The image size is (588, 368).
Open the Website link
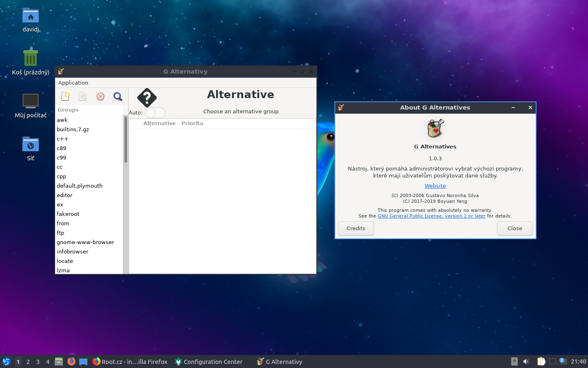(x=435, y=186)
